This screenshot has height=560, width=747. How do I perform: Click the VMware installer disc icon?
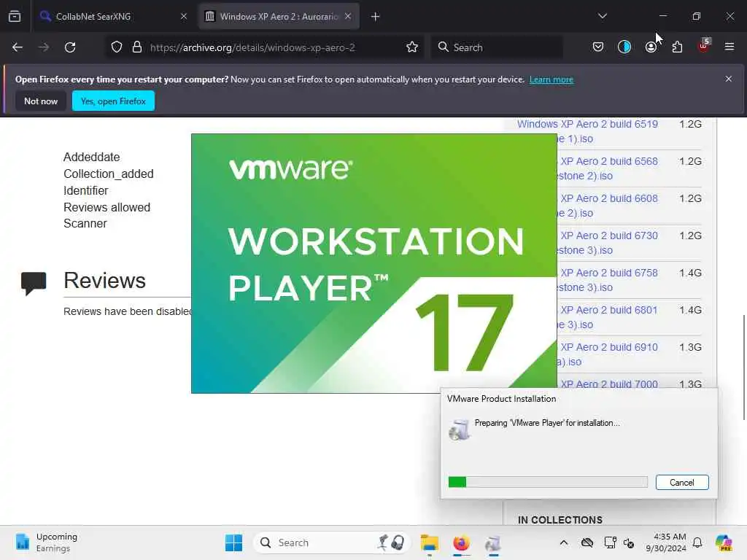pyautogui.click(x=460, y=429)
